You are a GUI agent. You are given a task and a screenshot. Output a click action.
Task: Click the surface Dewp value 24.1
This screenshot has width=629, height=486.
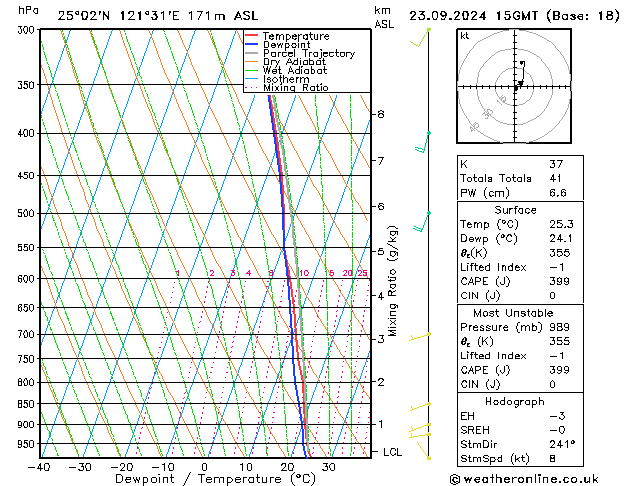(x=561, y=239)
